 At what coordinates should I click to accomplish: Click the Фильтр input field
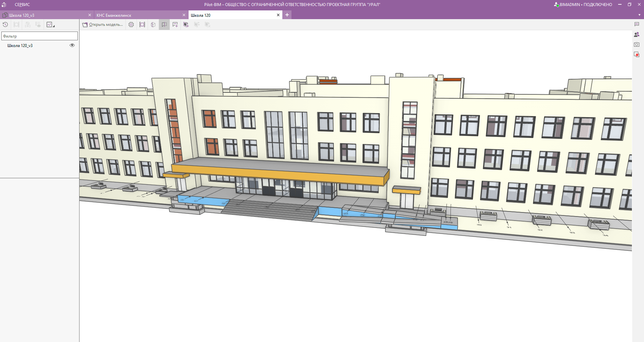tap(40, 36)
